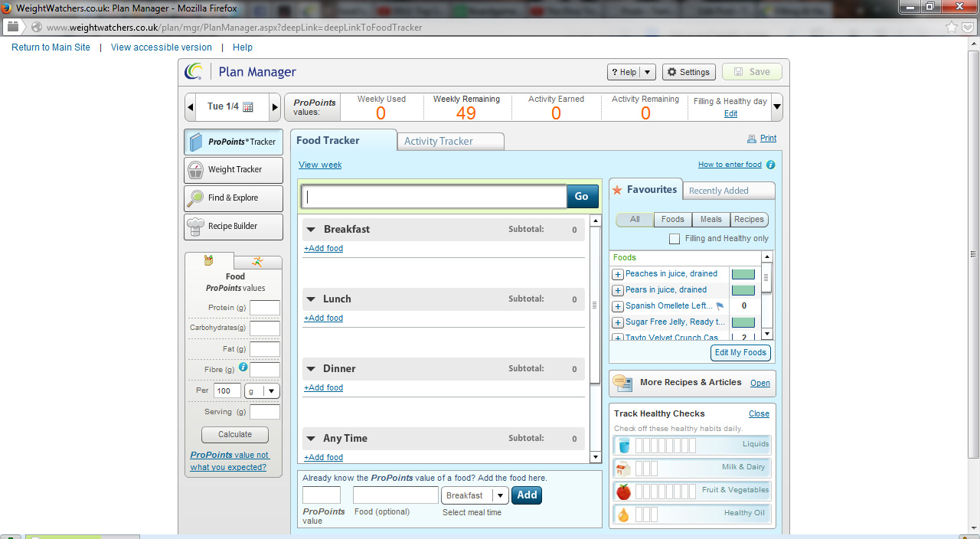Open the View week link
Image resolution: width=980 pixels, height=539 pixels.
[x=320, y=165]
